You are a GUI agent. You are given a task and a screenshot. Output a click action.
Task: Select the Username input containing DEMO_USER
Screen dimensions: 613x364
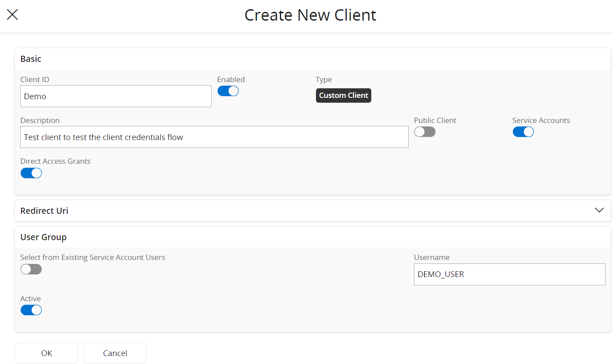click(x=509, y=274)
